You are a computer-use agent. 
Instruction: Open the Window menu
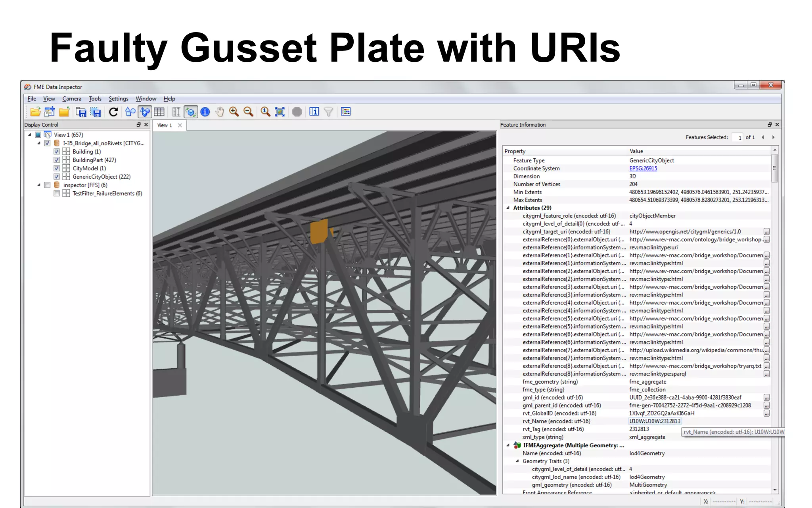point(146,99)
